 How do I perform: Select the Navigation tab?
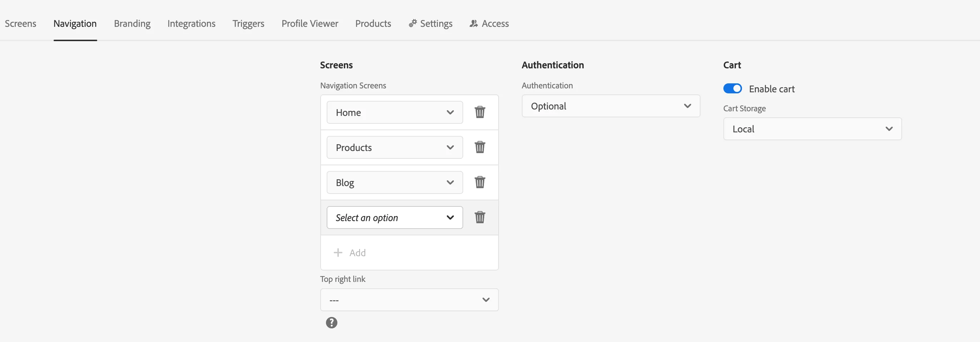click(75, 24)
